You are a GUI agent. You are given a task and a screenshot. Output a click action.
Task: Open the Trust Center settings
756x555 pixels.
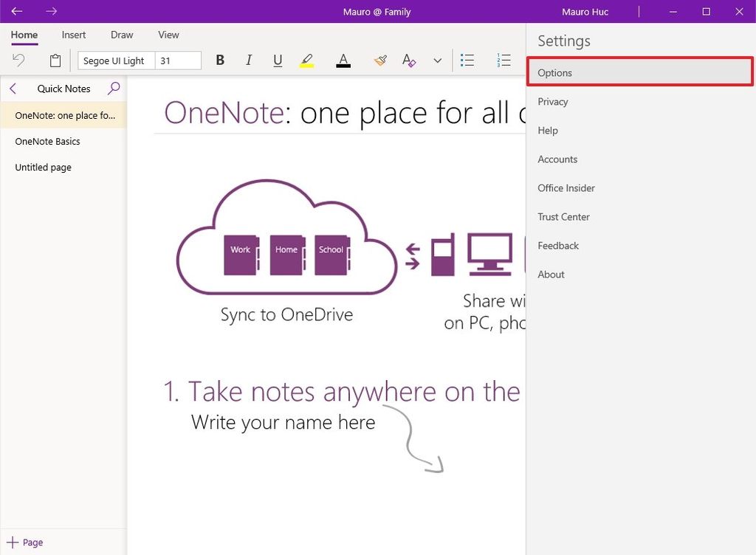[x=563, y=216]
